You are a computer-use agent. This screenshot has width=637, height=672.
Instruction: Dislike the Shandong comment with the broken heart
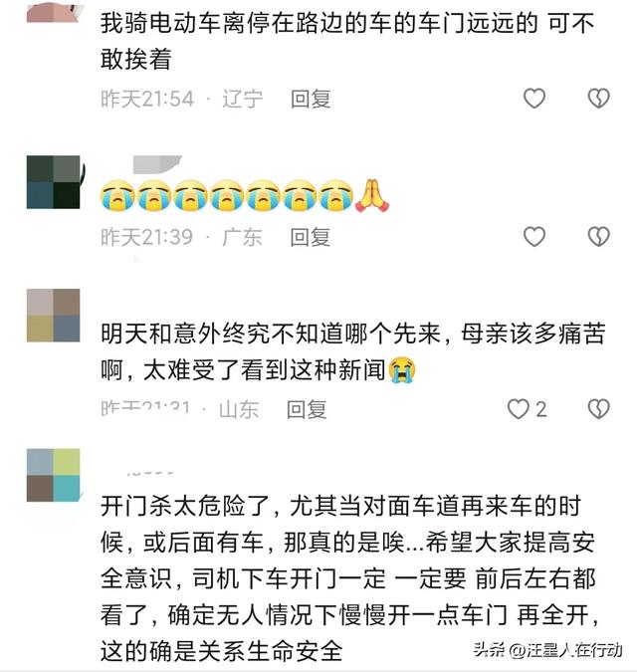click(598, 409)
